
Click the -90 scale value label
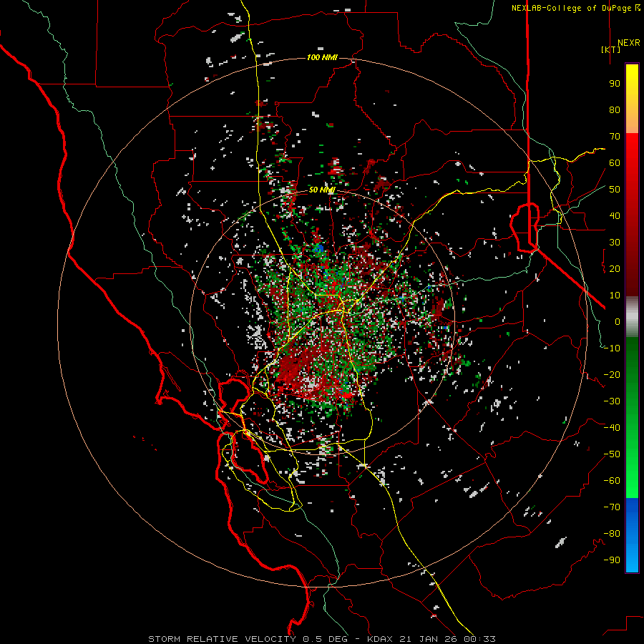(x=612, y=560)
